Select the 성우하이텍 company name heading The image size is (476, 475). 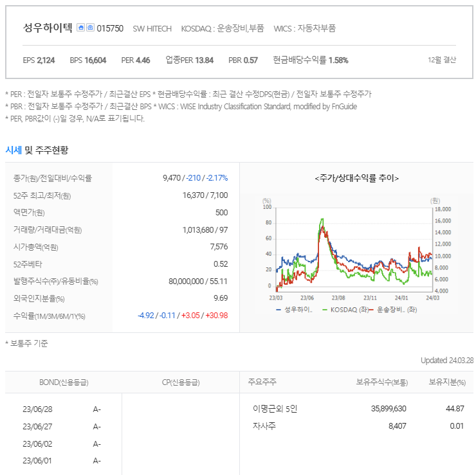tap(48, 28)
